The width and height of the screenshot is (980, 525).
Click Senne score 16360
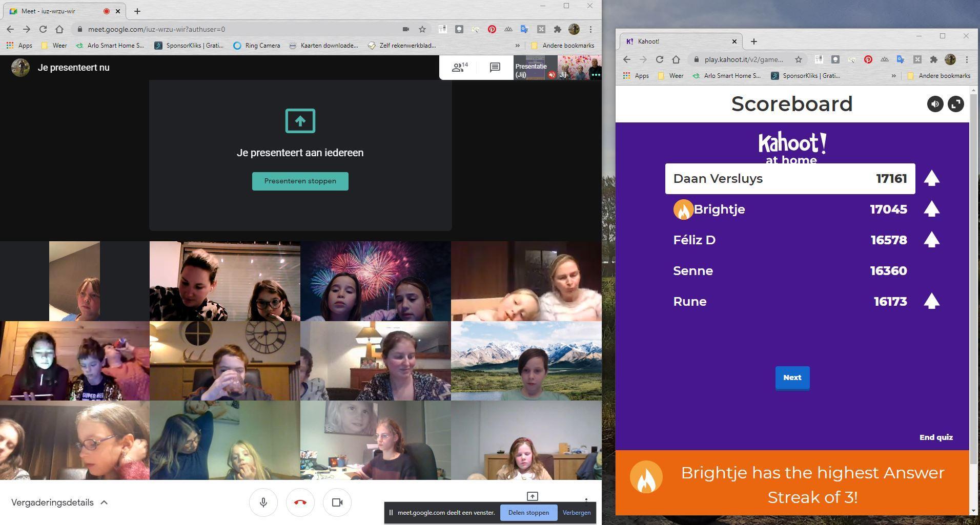tap(888, 271)
